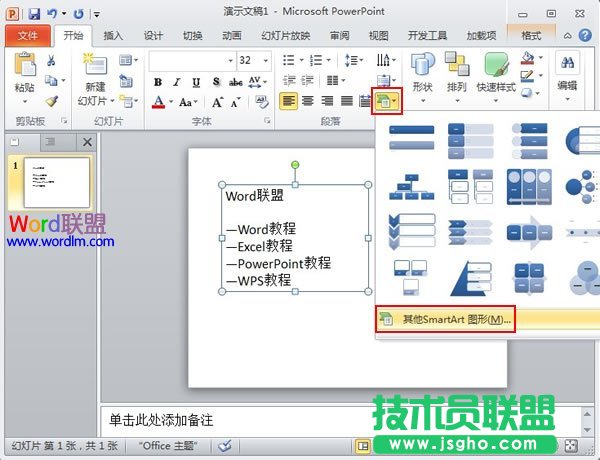The image size is (600, 460).
Task: Click the Paste clipboard icon
Action: (x=24, y=65)
